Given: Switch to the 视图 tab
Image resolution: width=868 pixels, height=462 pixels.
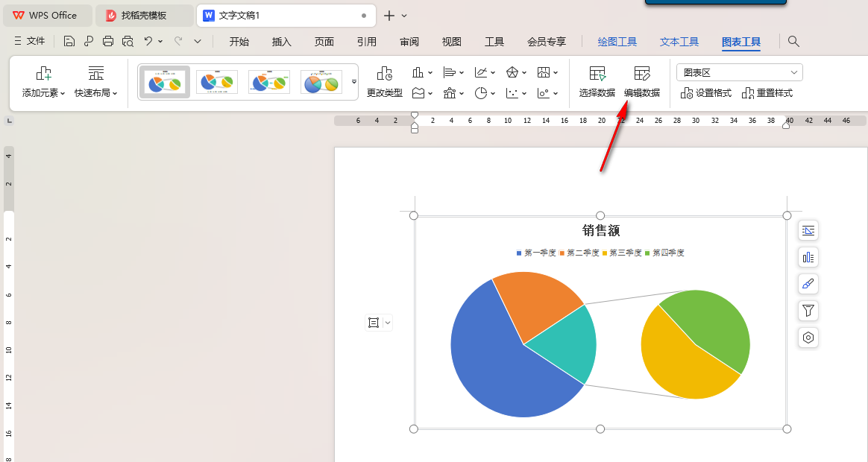Looking at the screenshot, I should tap(452, 42).
